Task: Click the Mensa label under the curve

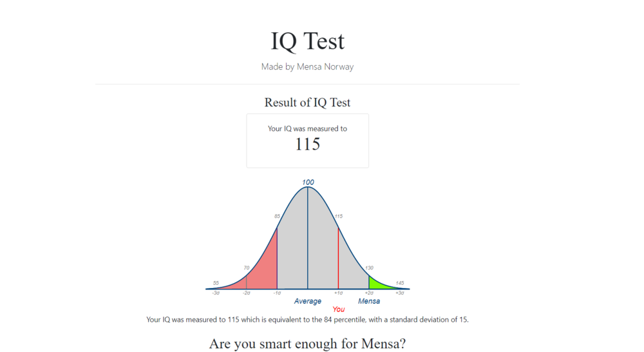Action: click(369, 301)
